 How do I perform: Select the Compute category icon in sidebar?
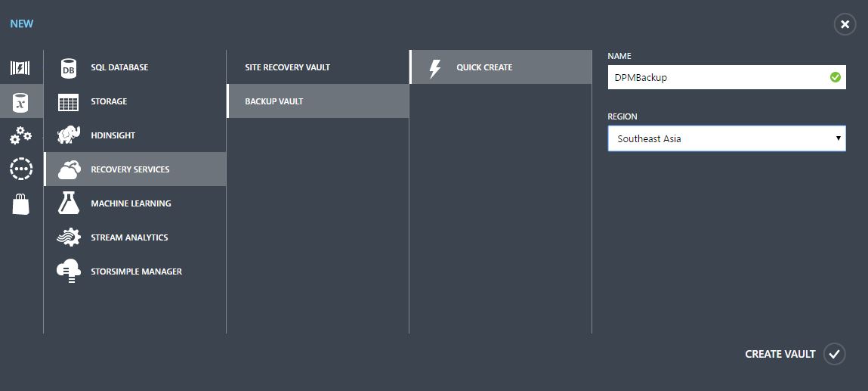pyautogui.click(x=20, y=67)
